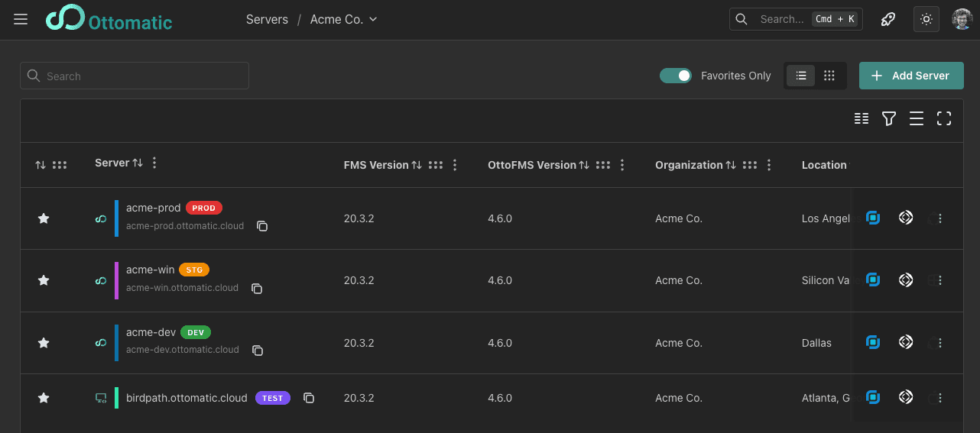The width and height of the screenshot is (980, 433).
Task: Enter fullscreen table view
Action: (944, 118)
